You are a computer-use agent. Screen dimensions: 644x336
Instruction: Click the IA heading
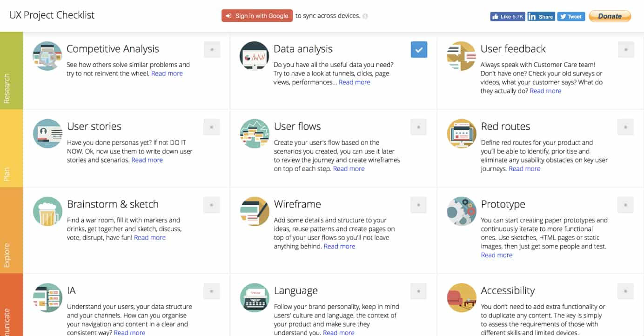[71, 290]
